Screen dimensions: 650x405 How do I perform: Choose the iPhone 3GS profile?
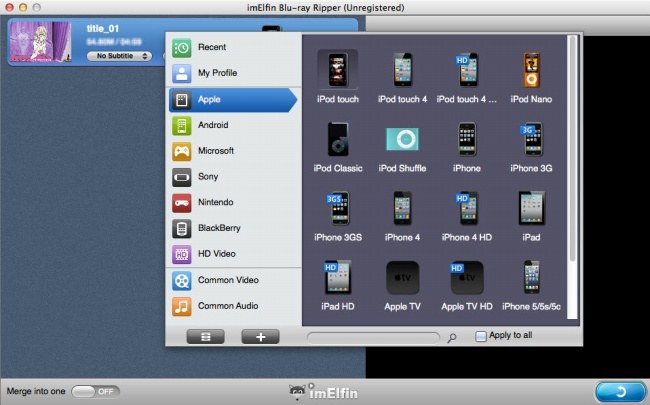coord(337,216)
